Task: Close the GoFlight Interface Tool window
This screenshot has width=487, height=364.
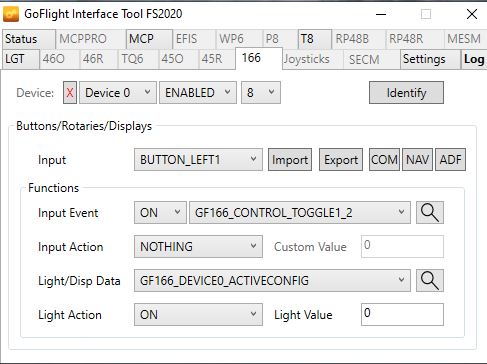Action: point(472,14)
